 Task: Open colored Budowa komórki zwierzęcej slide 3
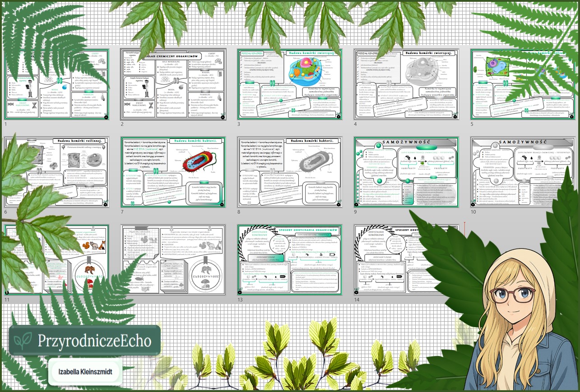pos(290,84)
